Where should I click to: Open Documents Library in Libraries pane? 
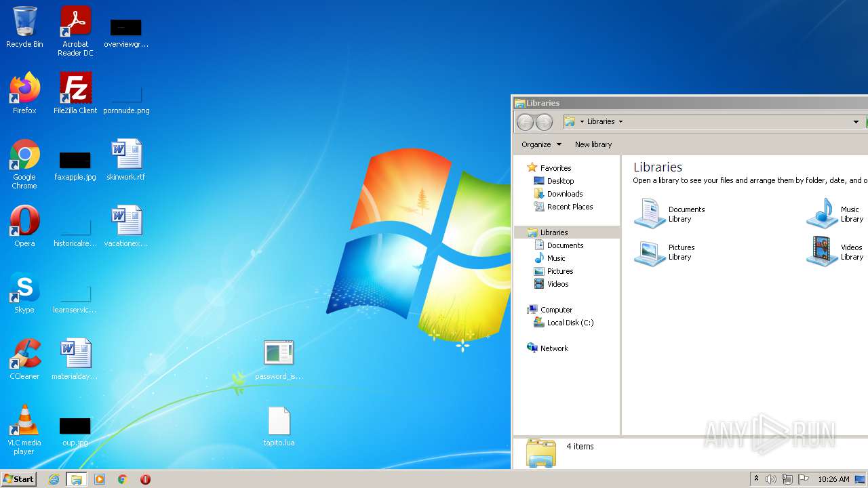pyautogui.click(x=670, y=213)
